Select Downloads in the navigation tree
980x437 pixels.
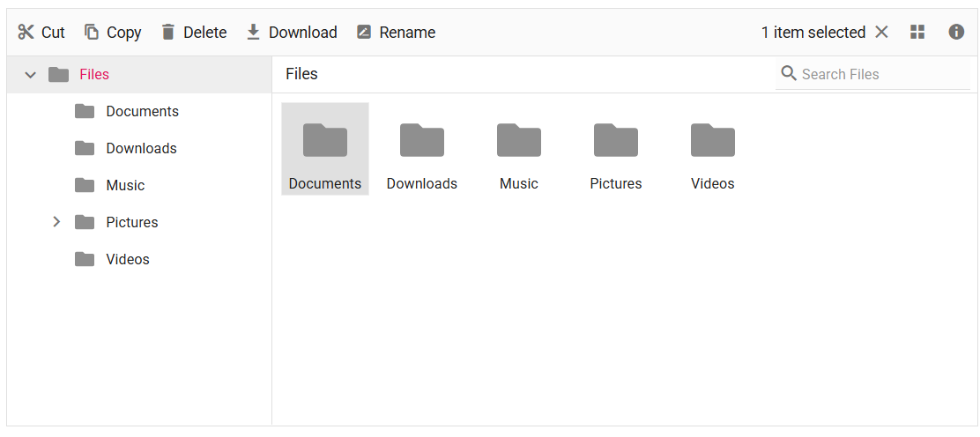pos(141,149)
